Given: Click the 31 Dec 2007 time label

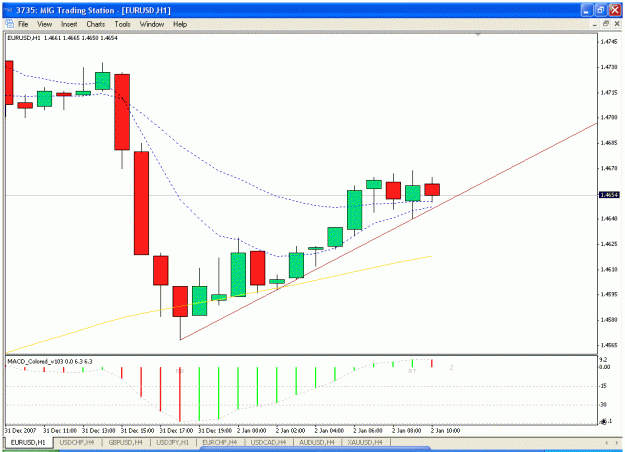Looking at the screenshot, I should 20,430.
